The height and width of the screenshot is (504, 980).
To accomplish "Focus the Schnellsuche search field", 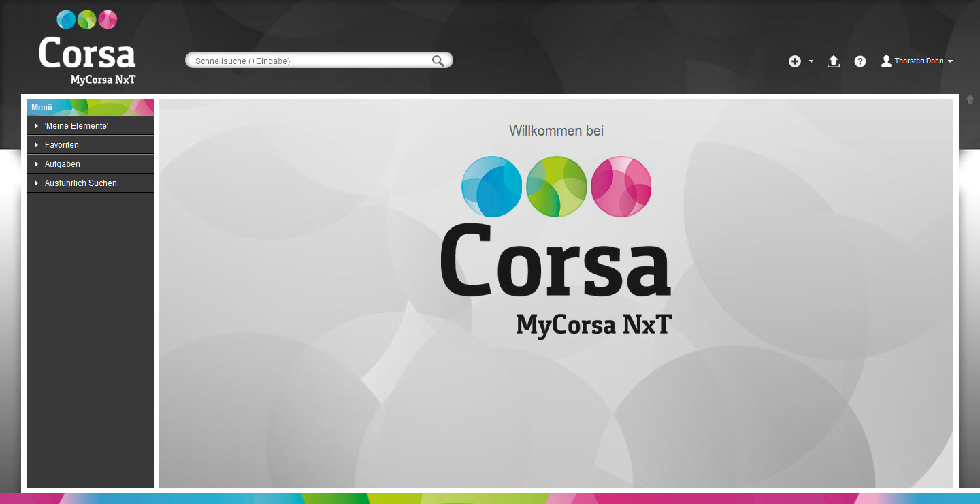I will coord(318,61).
